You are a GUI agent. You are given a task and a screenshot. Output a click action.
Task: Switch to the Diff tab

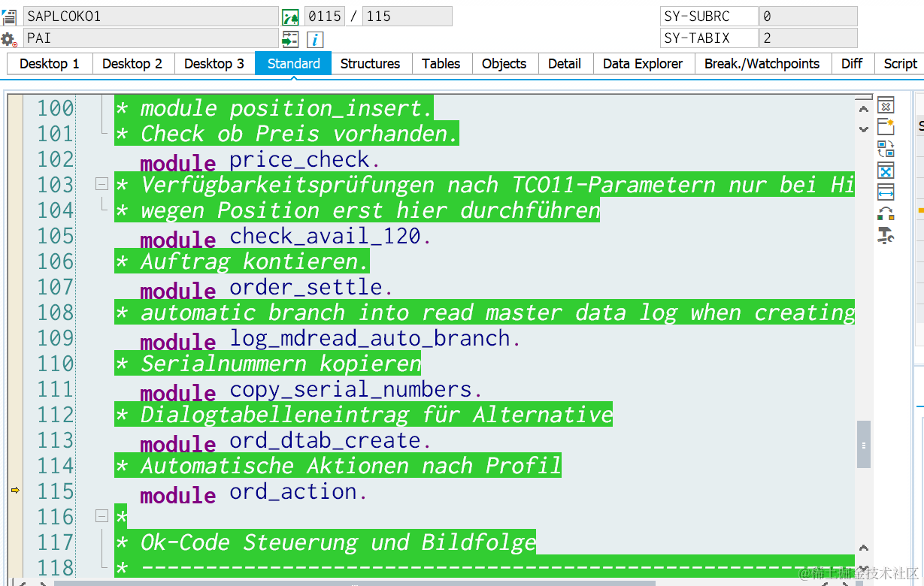click(x=852, y=64)
